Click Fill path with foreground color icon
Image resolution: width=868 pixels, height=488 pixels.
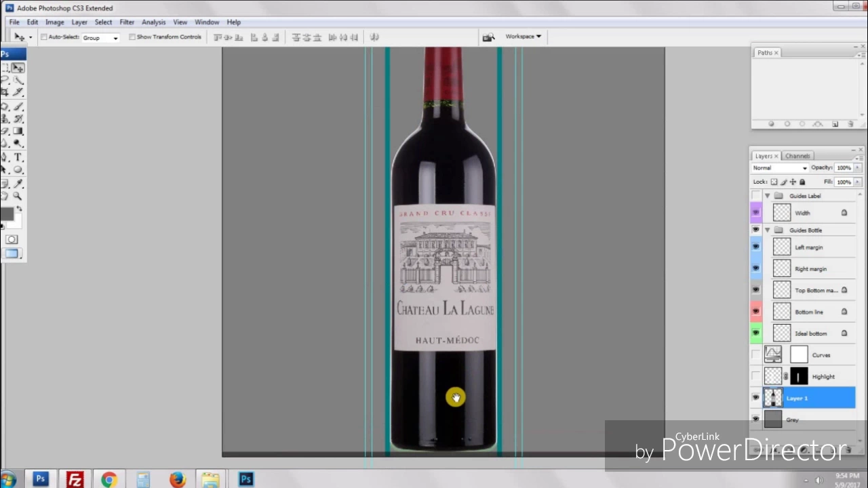(771, 124)
